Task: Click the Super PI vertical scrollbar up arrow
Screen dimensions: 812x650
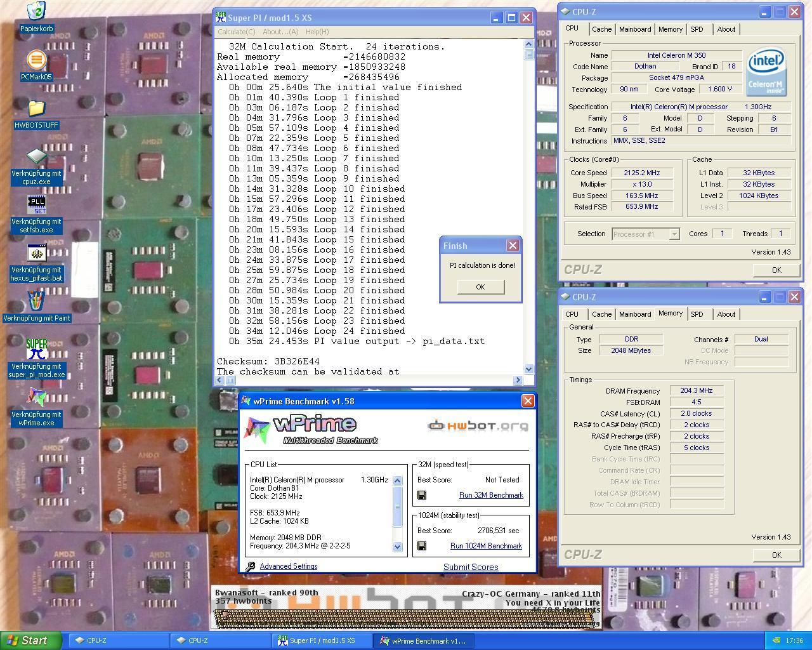Action: pyautogui.click(x=529, y=44)
